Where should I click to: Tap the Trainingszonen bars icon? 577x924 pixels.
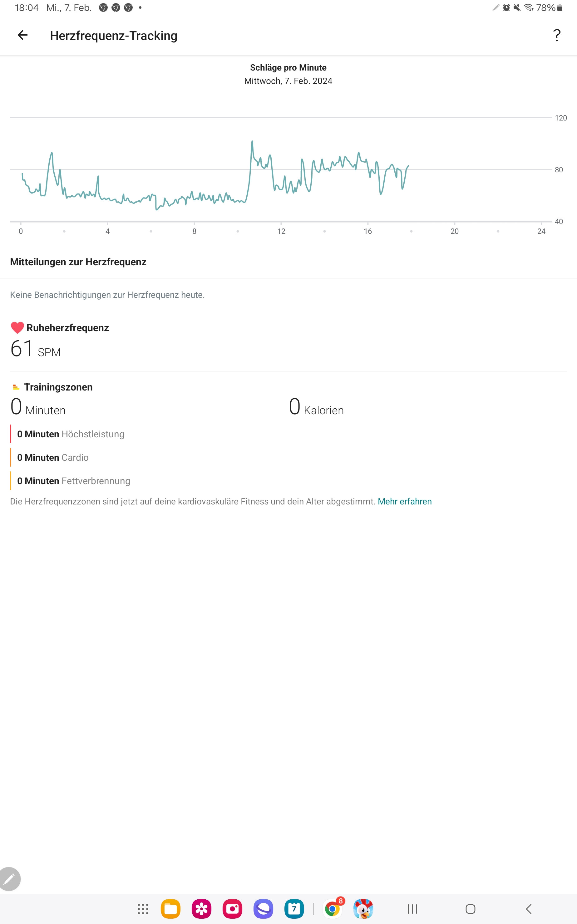16,387
